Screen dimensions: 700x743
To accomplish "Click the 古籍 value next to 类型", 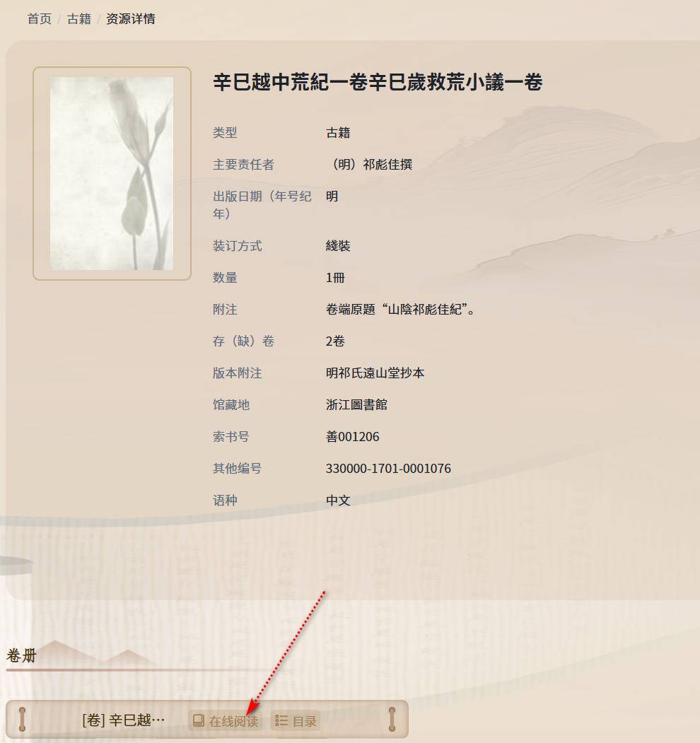I will pyautogui.click(x=338, y=133).
